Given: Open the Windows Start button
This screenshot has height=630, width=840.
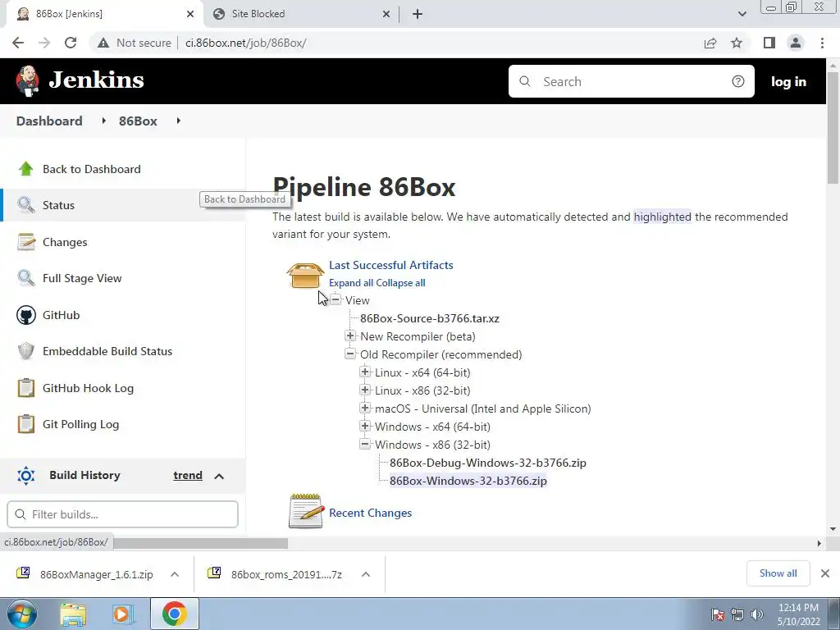Looking at the screenshot, I should tap(21, 614).
